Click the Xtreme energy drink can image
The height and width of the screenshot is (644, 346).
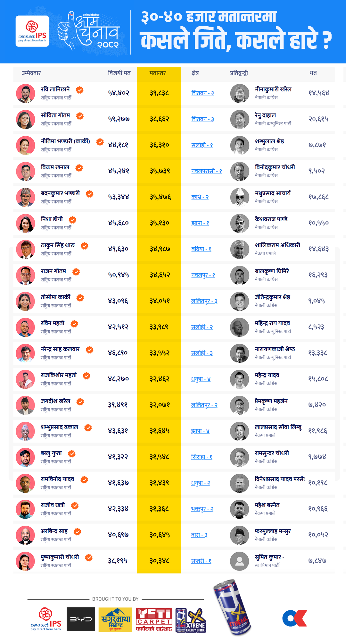pos(232,607)
